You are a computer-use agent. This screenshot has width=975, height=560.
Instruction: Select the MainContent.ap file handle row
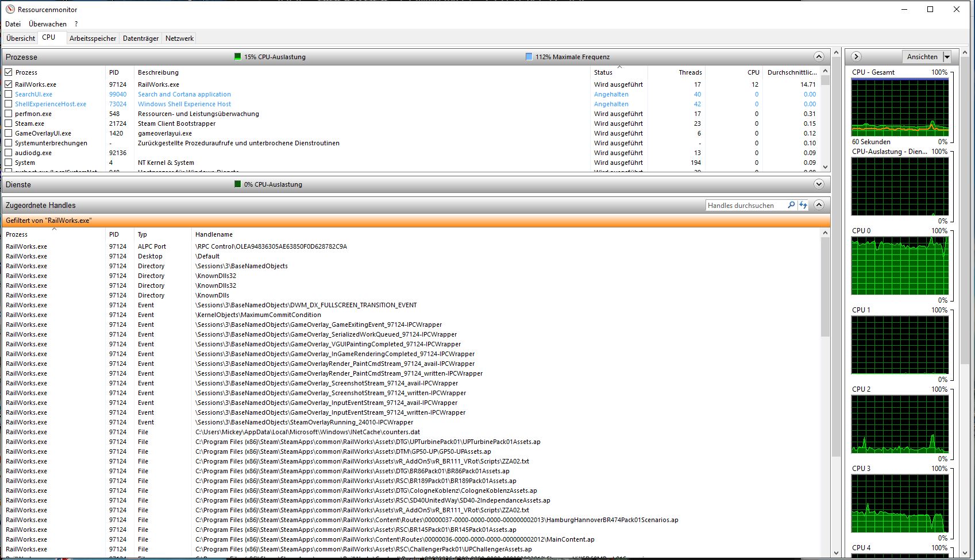coord(411,539)
